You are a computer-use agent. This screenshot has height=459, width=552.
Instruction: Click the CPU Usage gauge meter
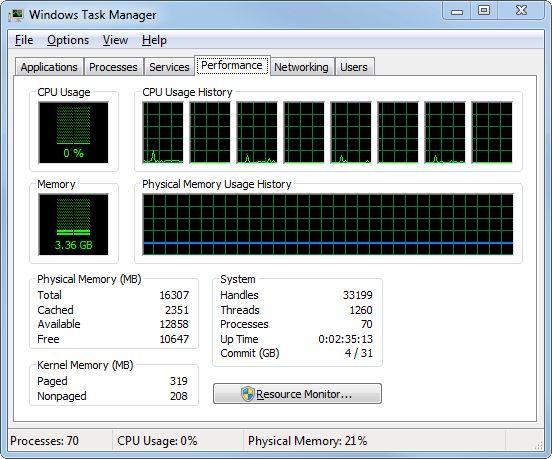click(x=73, y=132)
